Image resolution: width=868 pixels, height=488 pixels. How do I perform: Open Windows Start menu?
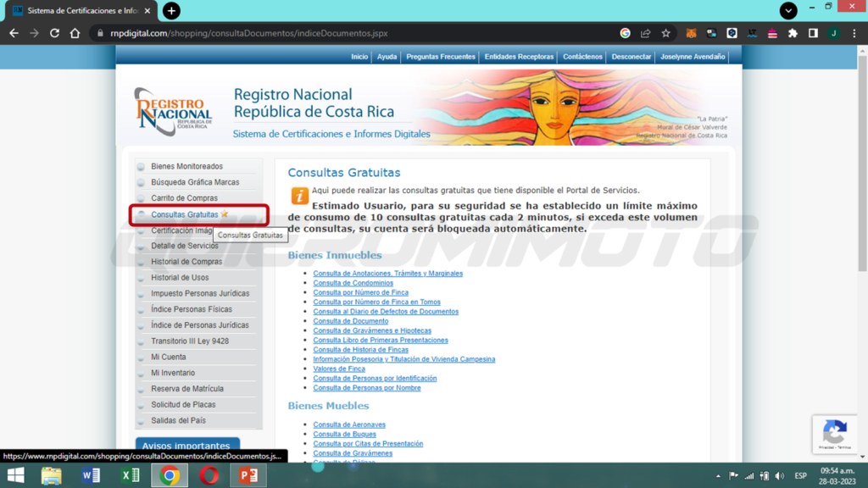15,475
